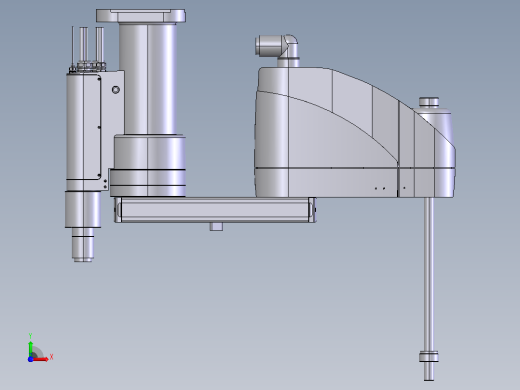Select the top mounting flange of the column
This screenshot has height=390, width=520.
coord(141,16)
